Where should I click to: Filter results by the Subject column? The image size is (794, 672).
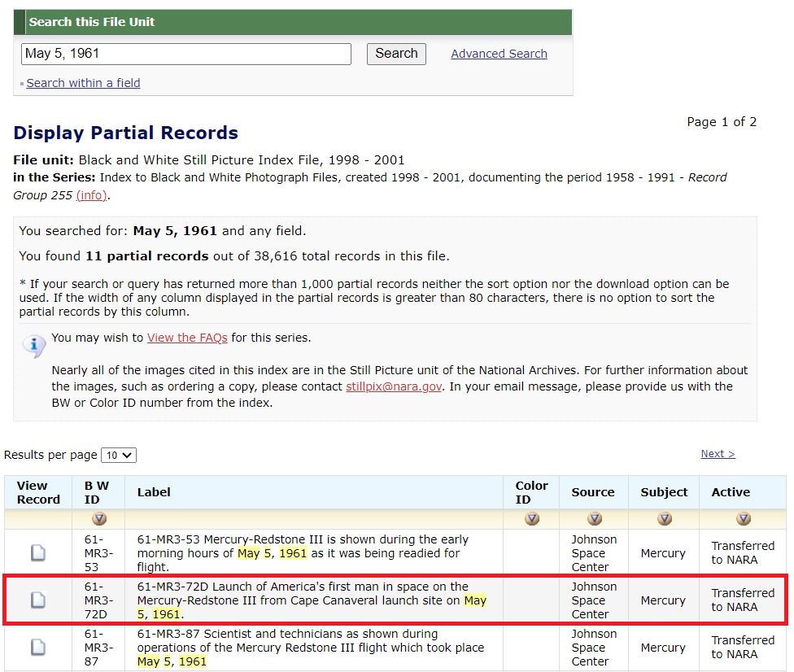click(664, 518)
